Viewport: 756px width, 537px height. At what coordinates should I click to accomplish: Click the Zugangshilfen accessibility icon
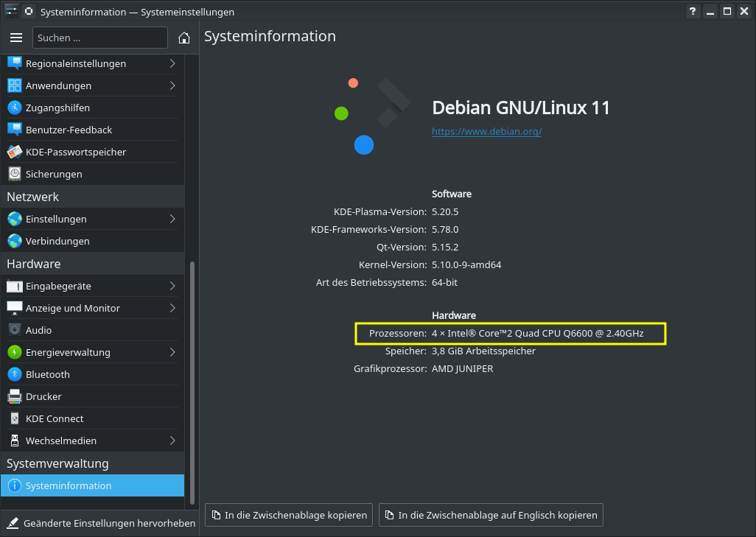(15, 108)
